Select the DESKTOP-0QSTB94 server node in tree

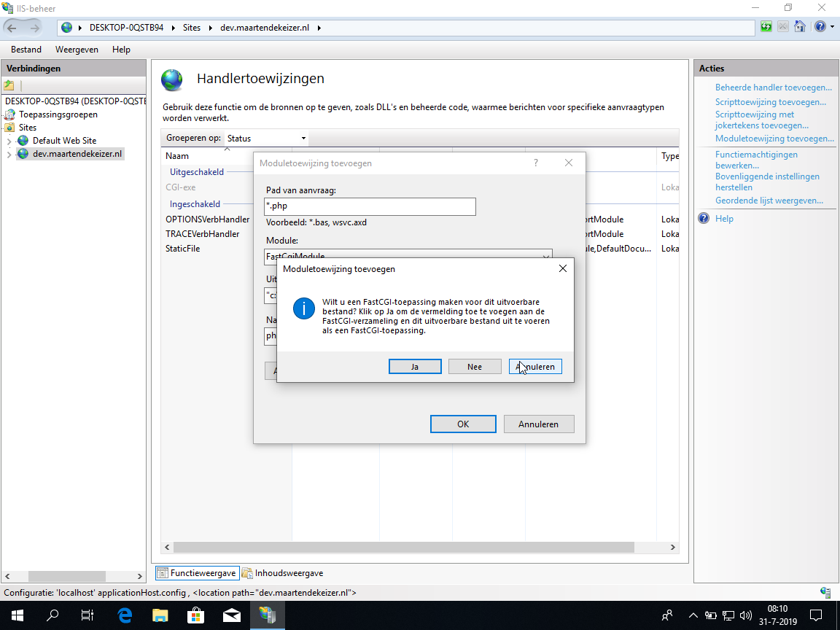pos(75,101)
